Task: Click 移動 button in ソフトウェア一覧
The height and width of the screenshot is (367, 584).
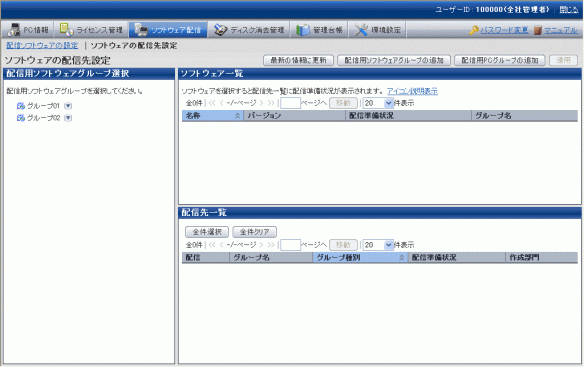Action: pyautogui.click(x=343, y=103)
